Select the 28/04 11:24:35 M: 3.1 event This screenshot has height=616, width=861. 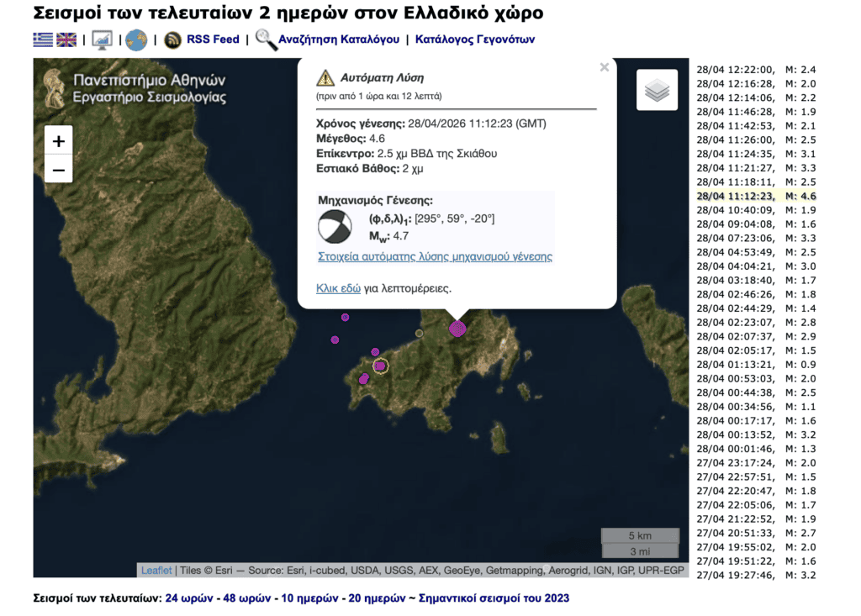coord(756,154)
